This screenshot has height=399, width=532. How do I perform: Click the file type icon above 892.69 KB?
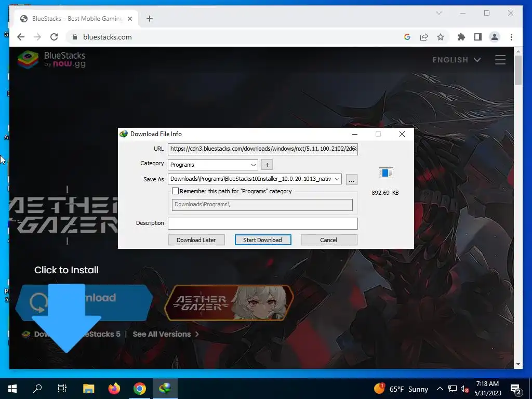[x=386, y=173]
